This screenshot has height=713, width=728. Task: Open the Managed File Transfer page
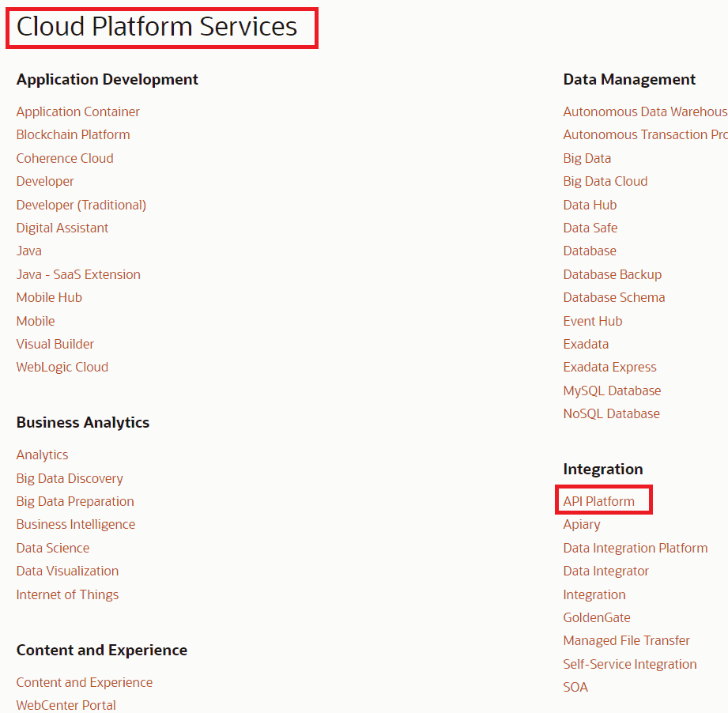pyautogui.click(x=626, y=640)
